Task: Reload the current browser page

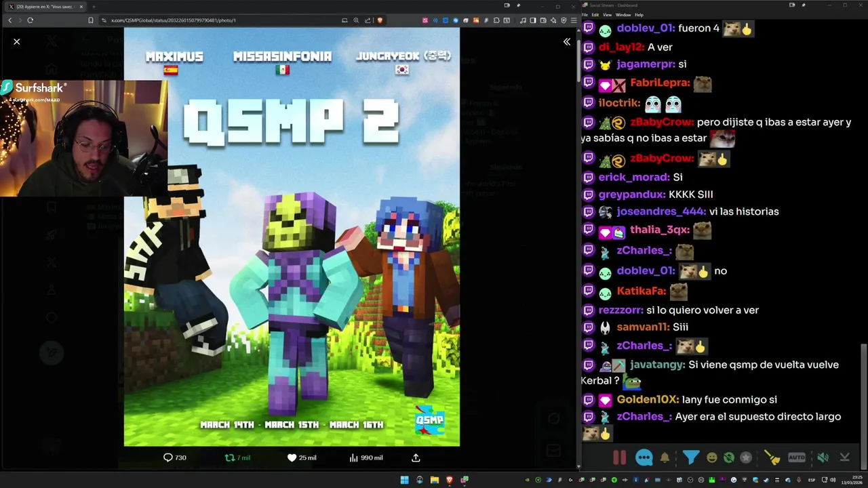Action: pyautogui.click(x=31, y=20)
